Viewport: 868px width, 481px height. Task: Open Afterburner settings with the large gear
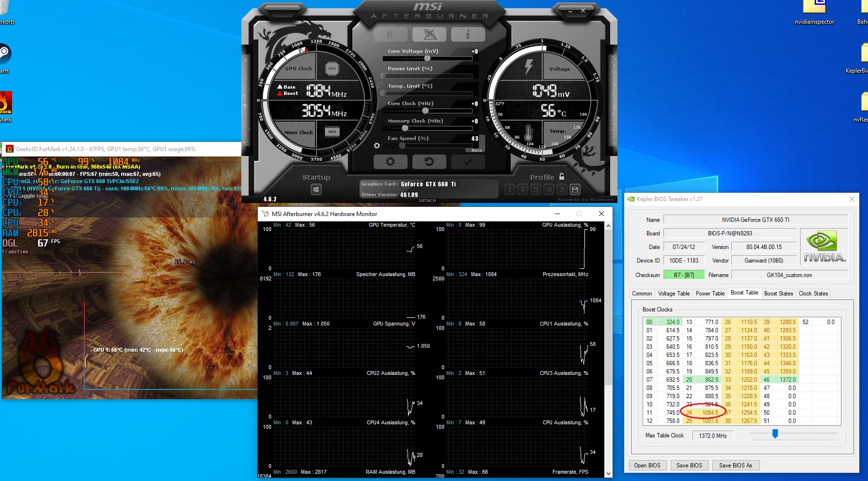[x=390, y=161]
